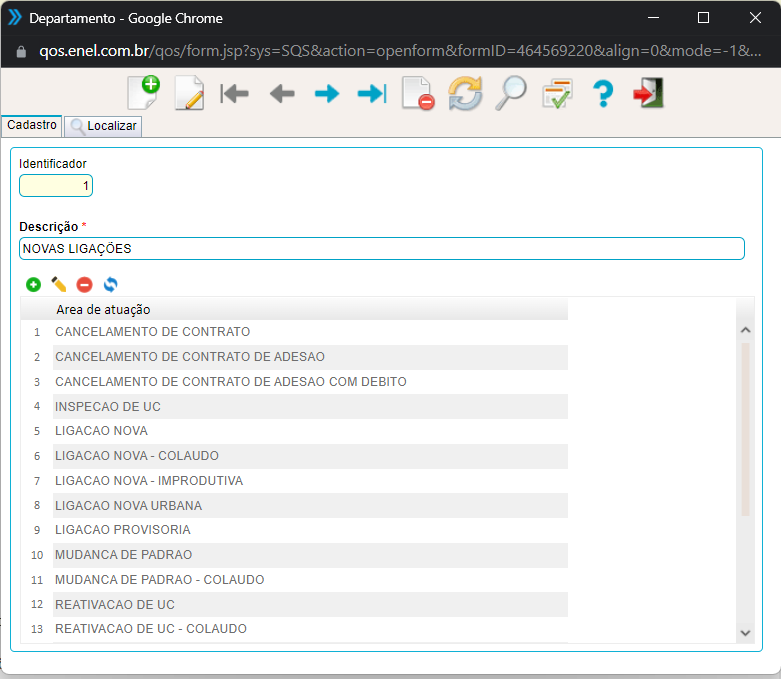The width and height of the screenshot is (781, 679).
Task: Click the exit door icon
Action: pos(648,94)
